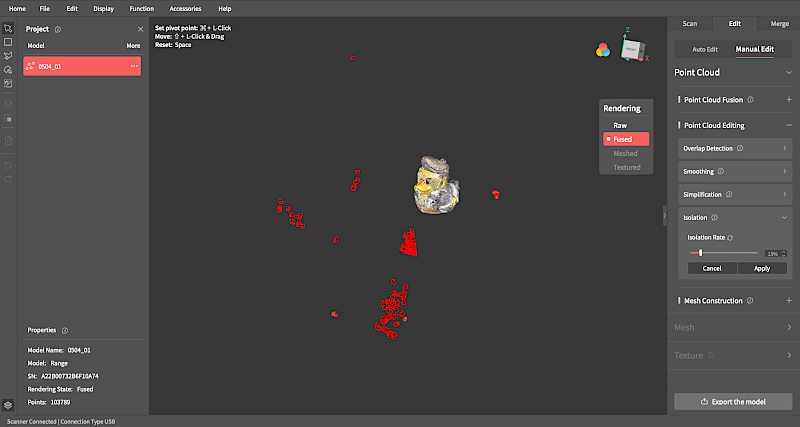
Task: Click info icon beside Mesh Construction
Action: coord(750,301)
